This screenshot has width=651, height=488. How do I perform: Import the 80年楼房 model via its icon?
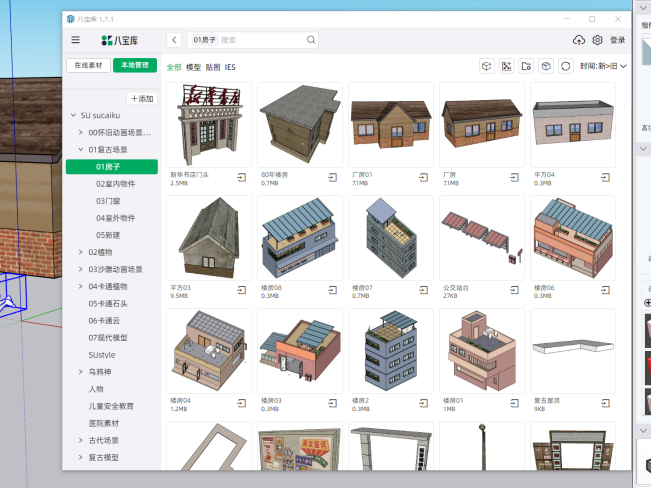tap(333, 178)
